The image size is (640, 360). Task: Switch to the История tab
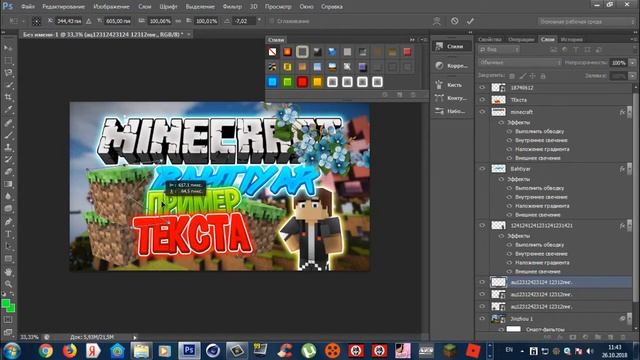571,40
